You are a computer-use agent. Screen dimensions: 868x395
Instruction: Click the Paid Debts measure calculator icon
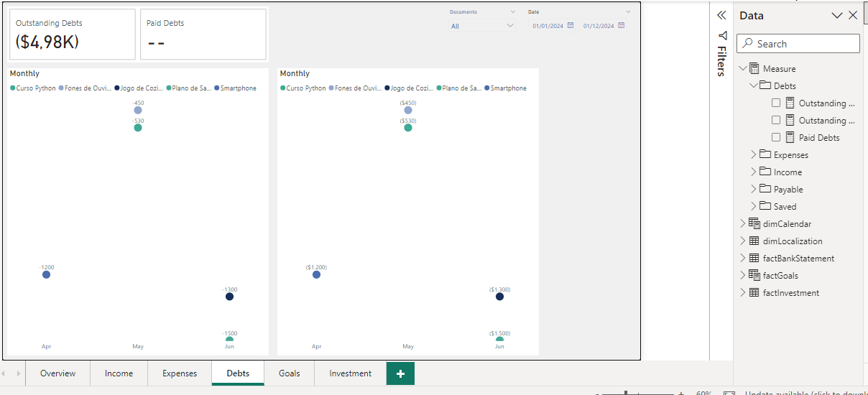(x=790, y=137)
